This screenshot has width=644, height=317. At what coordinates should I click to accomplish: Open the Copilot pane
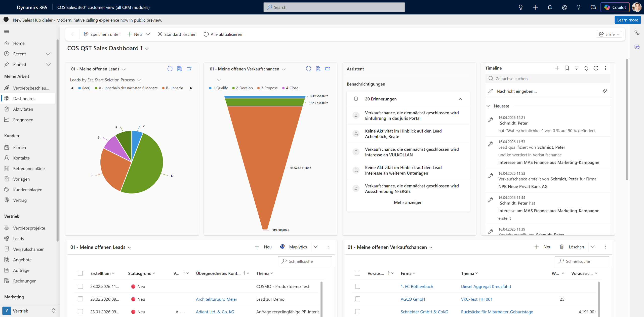coord(615,7)
